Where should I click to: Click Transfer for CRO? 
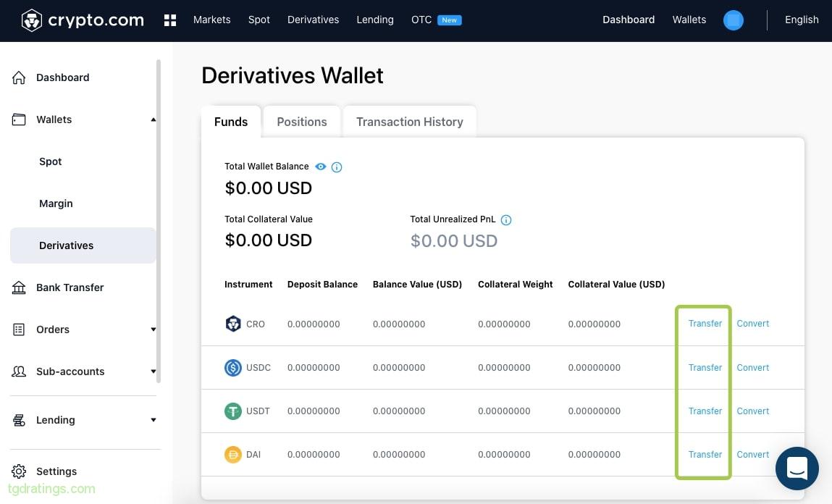coord(705,324)
